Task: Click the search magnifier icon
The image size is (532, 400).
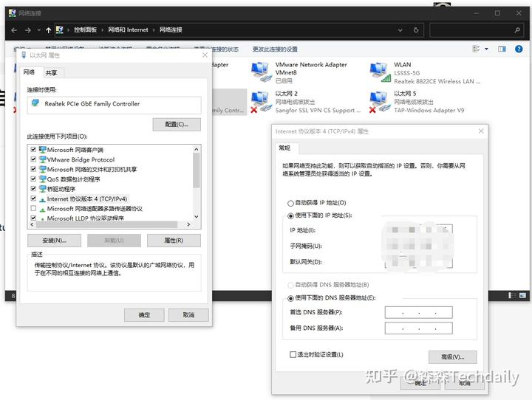Action: [517, 30]
